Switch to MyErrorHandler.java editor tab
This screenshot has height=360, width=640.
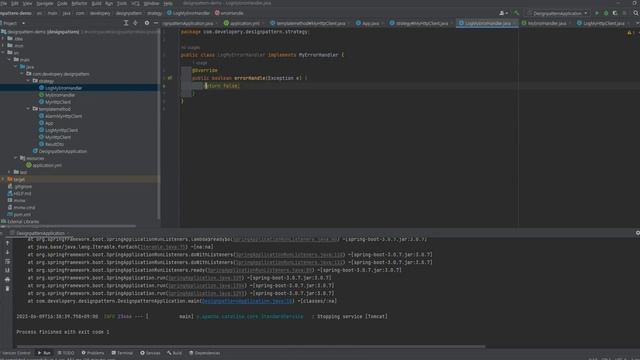click(546, 23)
